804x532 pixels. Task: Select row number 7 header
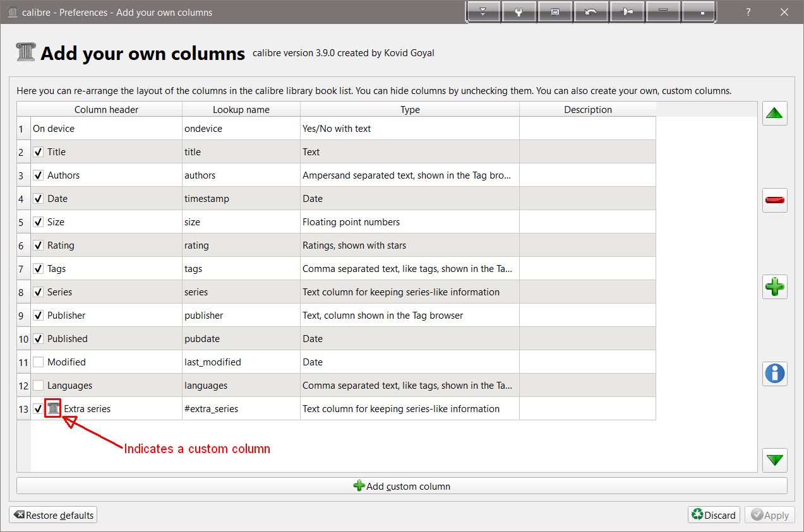pyautogui.click(x=23, y=269)
